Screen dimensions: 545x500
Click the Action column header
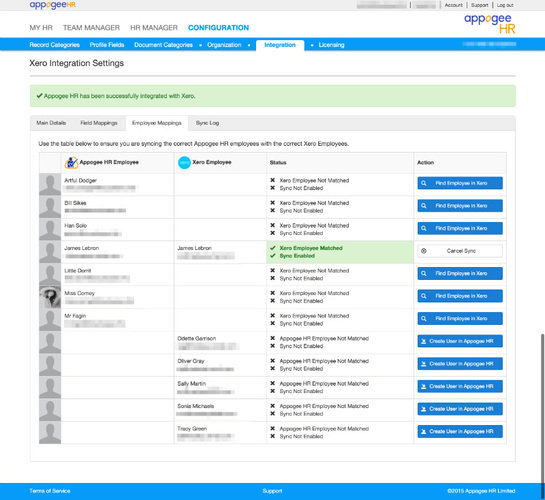click(425, 163)
